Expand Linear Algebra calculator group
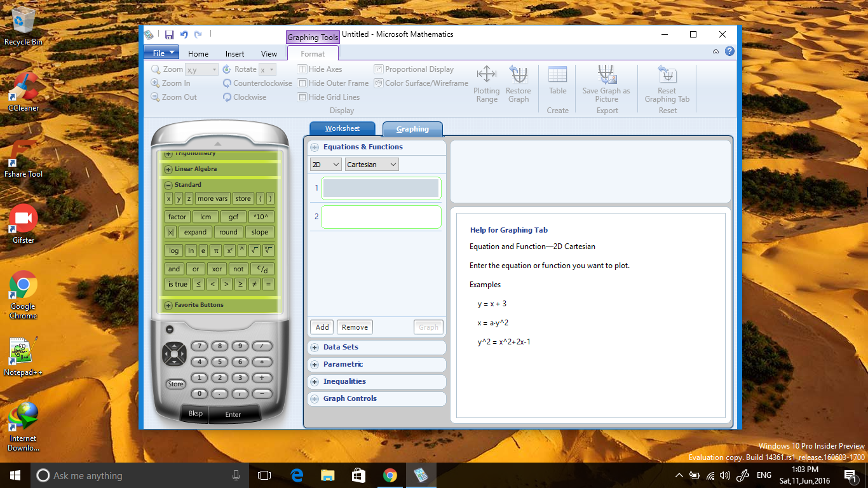Image resolution: width=868 pixels, height=488 pixels. pyautogui.click(x=169, y=170)
